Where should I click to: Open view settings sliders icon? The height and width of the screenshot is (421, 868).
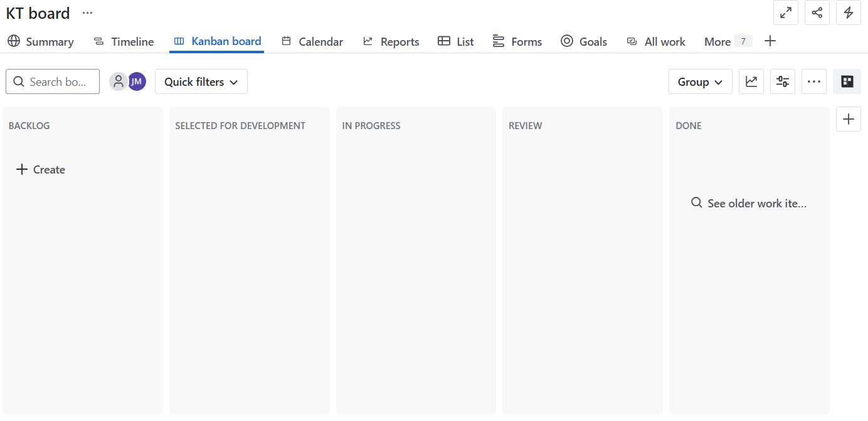click(x=782, y=81)
